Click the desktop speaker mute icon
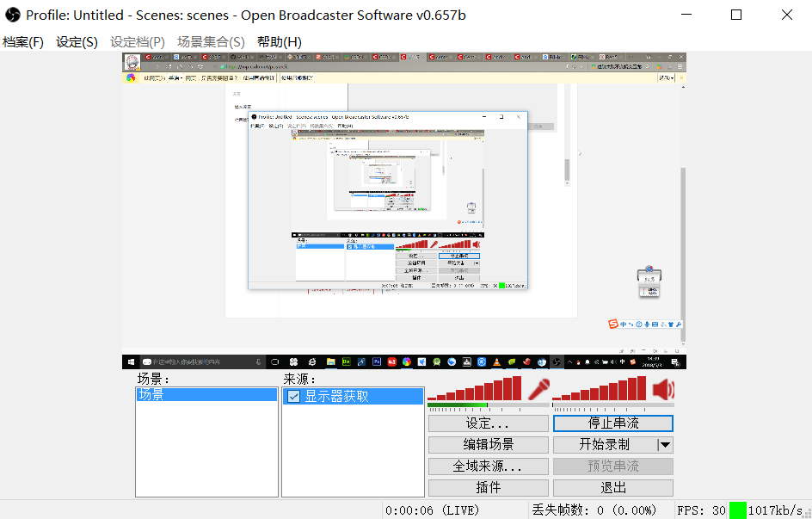The width and height of the screenshot is (812, 519). pyautogui.click(x=663, y=390)
